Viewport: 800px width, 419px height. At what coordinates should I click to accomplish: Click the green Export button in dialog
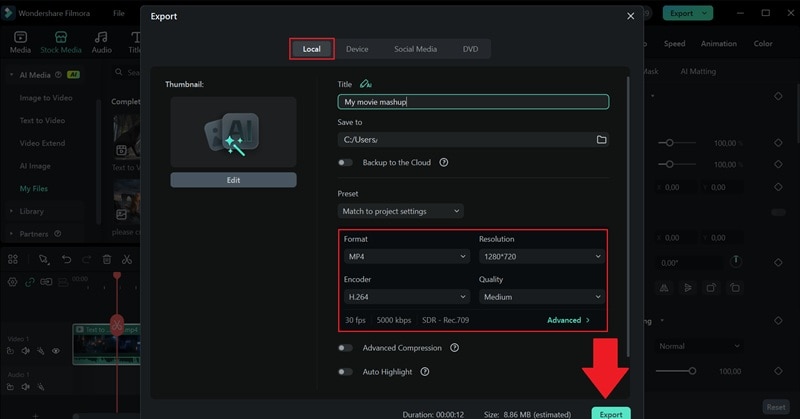pos(611,413)
